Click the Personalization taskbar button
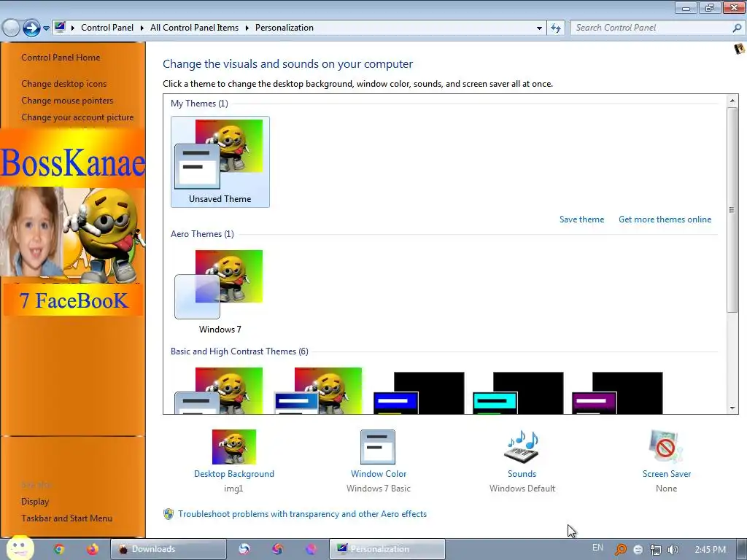This screenshot has height=560, width=747. tap(387, 549)
